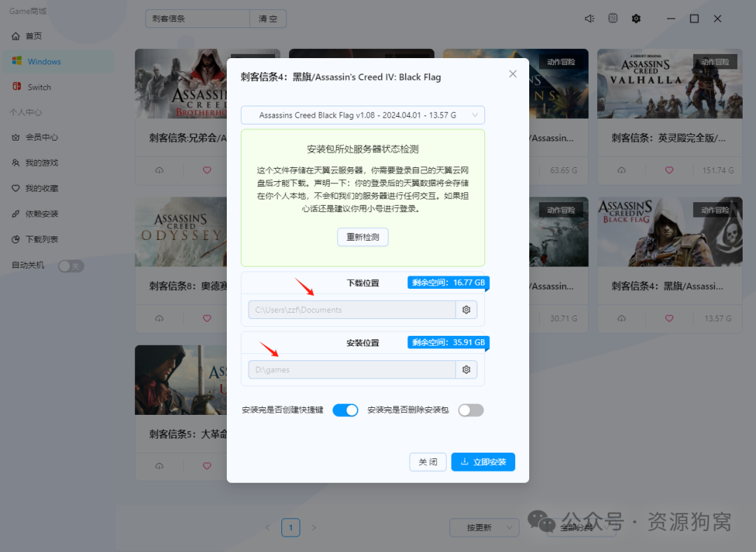Open settings via the top bar gear icon
The height and width of the screenshot is (552, 756).
(x=636, y=19)
